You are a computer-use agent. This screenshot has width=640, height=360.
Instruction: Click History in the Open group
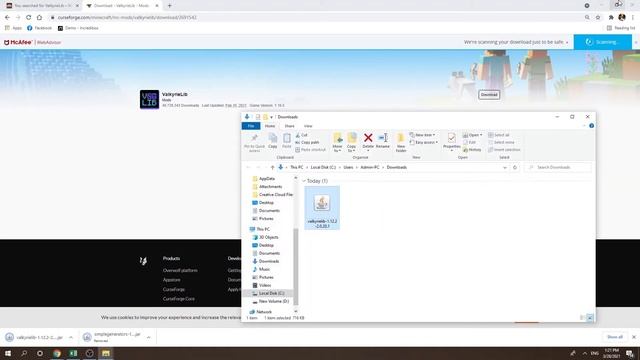(472, 150)
